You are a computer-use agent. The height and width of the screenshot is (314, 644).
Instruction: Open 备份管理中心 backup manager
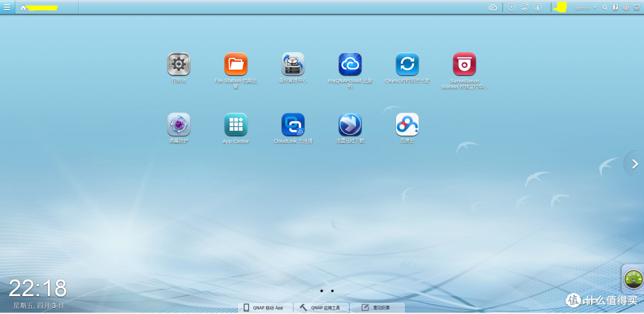(293, 64)
